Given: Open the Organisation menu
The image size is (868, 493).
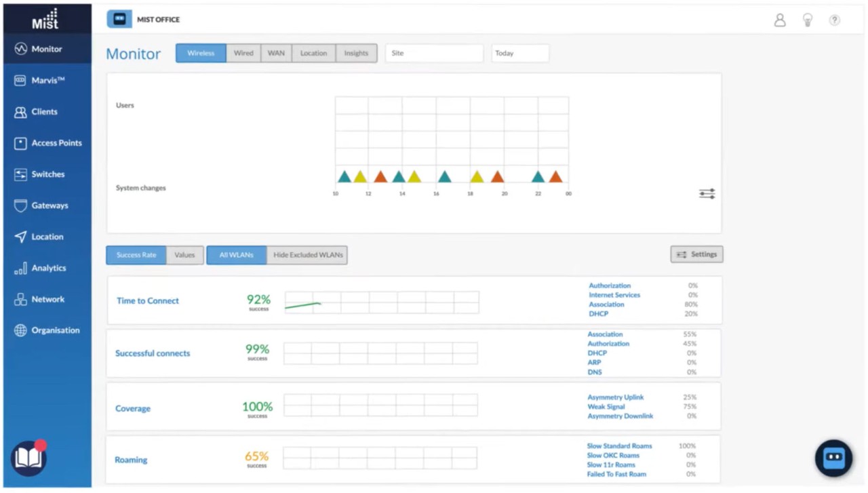Looking at the screenshot, I should [x=56, y=330].
